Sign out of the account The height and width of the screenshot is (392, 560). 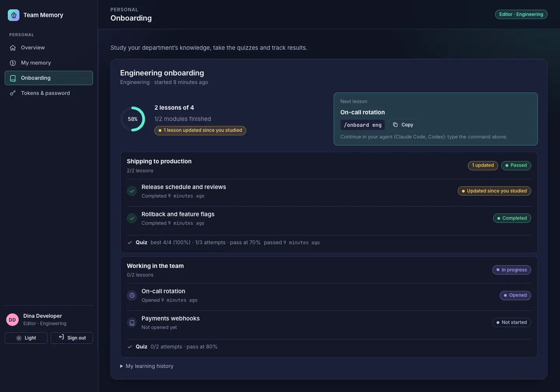pyautogui.click(x=72, y=338)
